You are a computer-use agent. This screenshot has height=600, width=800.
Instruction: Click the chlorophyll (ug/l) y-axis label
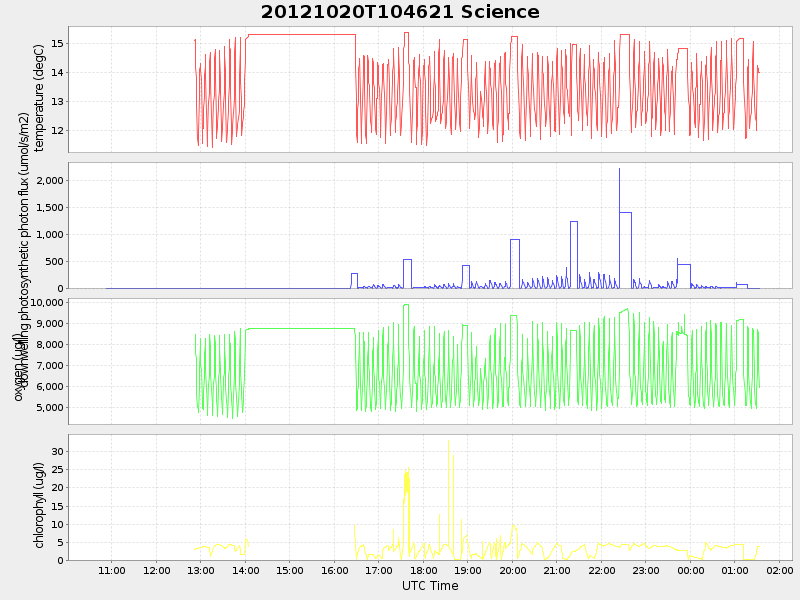39,505
